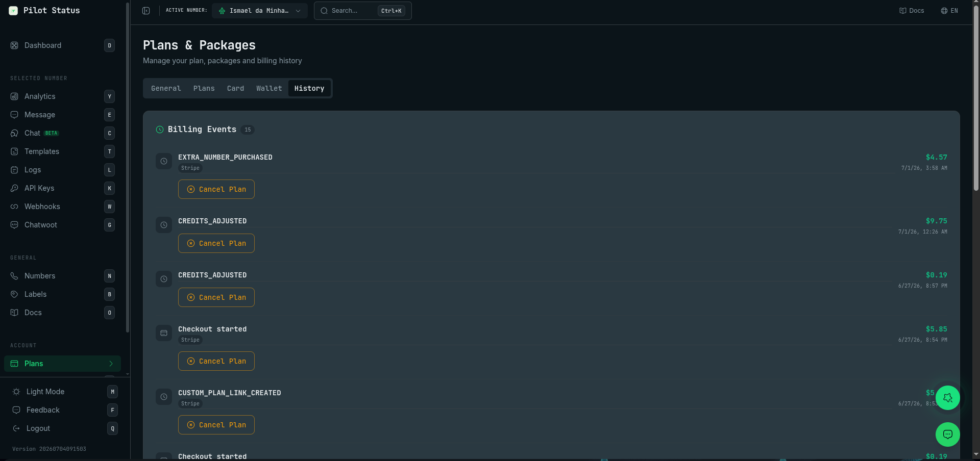This screenshot has height=461, width=980.
Task: Expand the Plans sidebar chevron
Action: pyautogui.click(x=111, y=364)
